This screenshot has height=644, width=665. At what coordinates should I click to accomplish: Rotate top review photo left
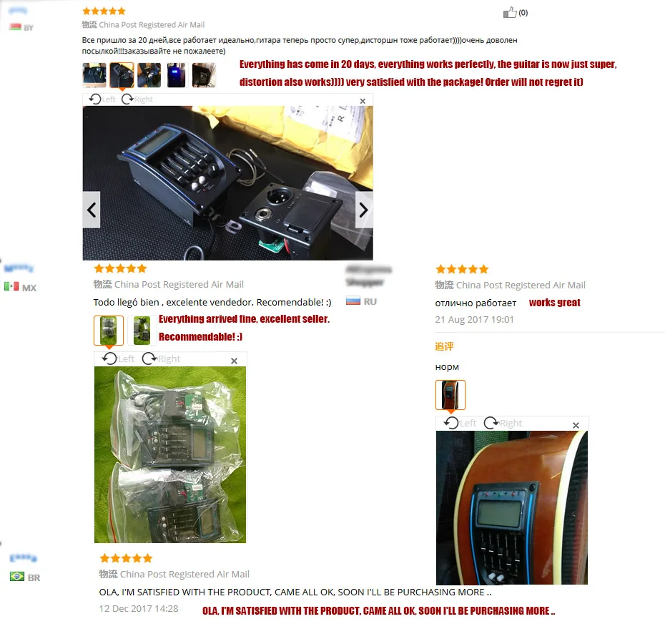(x=102, y=99)
